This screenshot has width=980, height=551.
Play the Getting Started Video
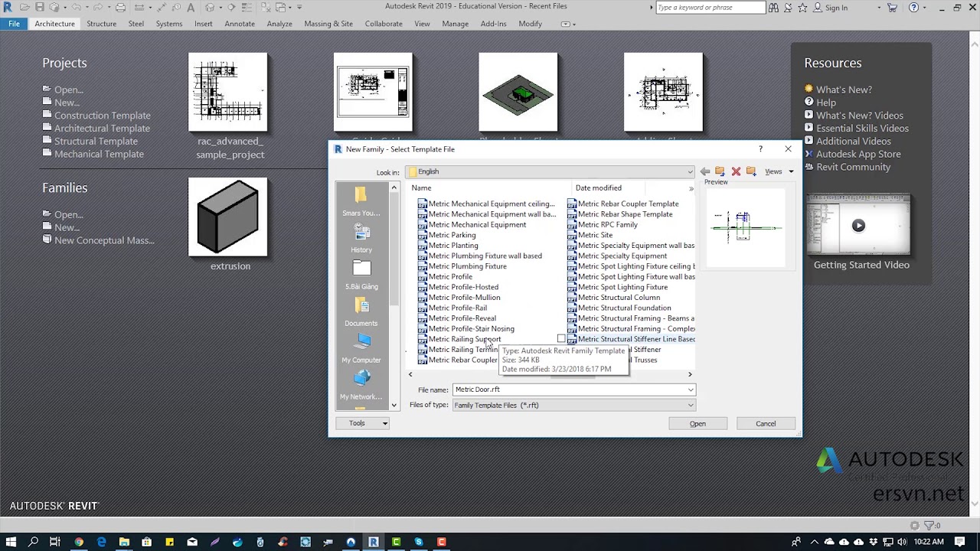point(858,226)
